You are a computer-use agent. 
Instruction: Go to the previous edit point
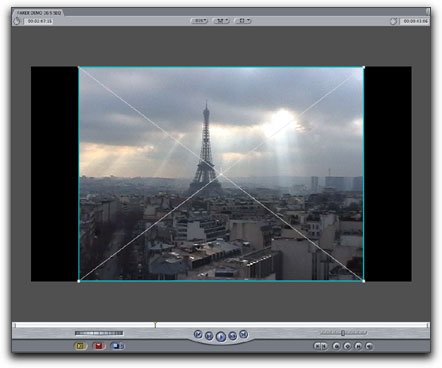tap(198, 334)
